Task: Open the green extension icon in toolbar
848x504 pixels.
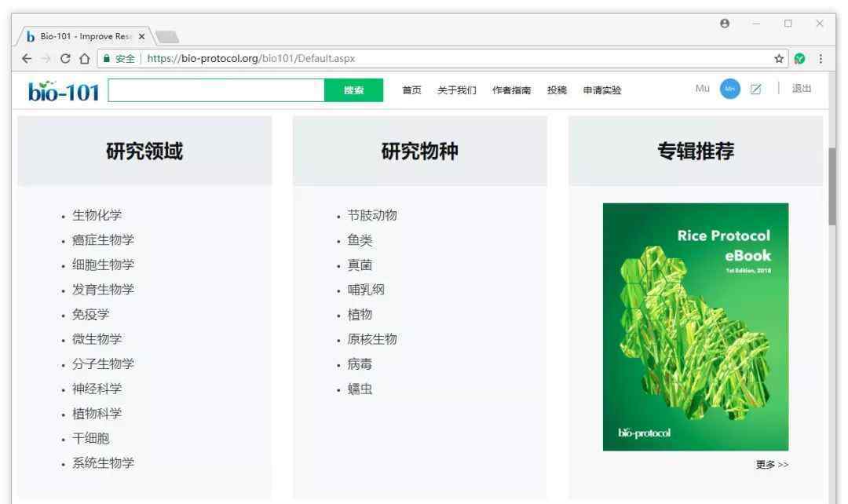Action: pos(800,58)
